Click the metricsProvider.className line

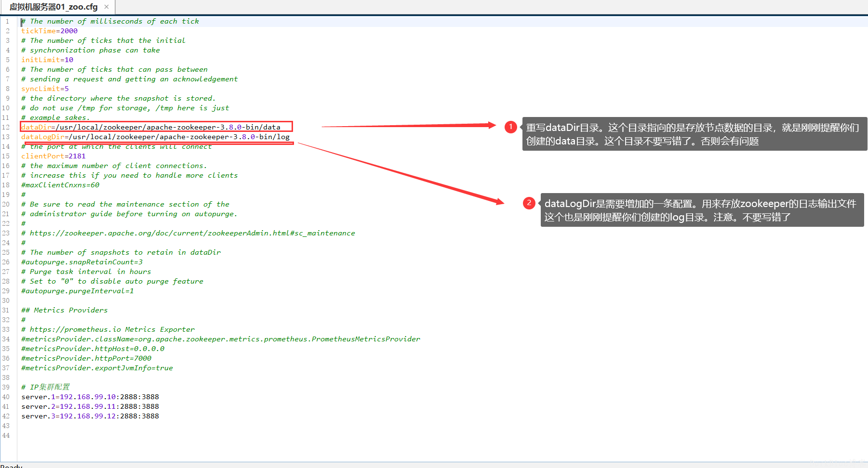[221, 339]
